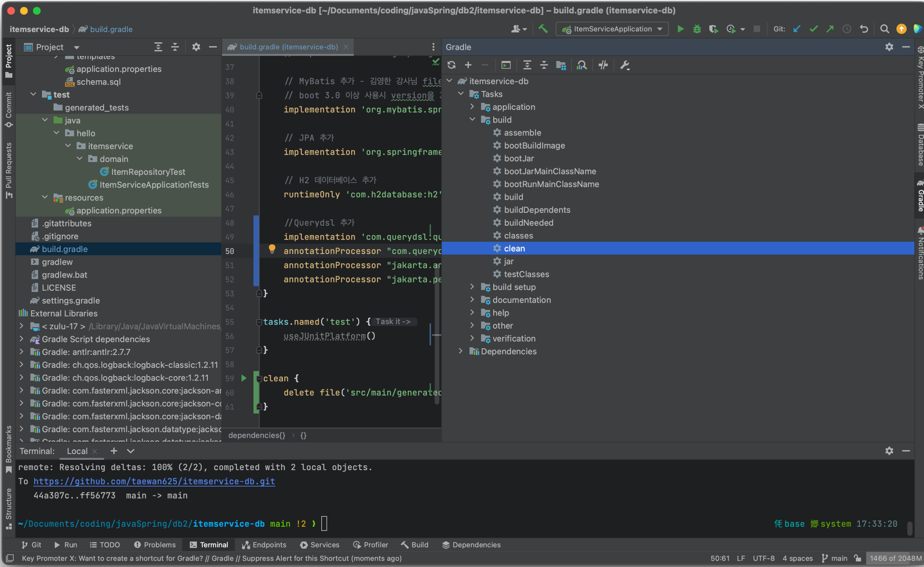Click the Debug bug icon
This screenshot has height=567, width=924.
(x=697, y=29)
